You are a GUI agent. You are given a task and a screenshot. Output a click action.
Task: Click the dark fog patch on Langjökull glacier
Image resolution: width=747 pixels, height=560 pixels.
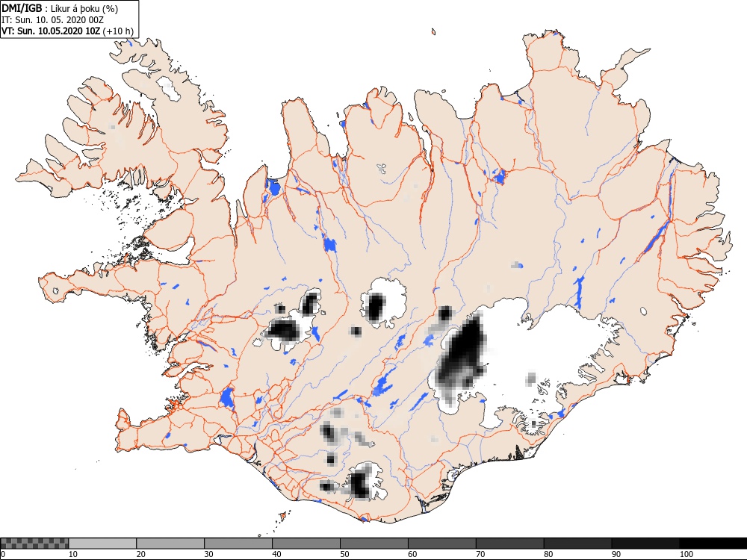(x=283, y=329)
